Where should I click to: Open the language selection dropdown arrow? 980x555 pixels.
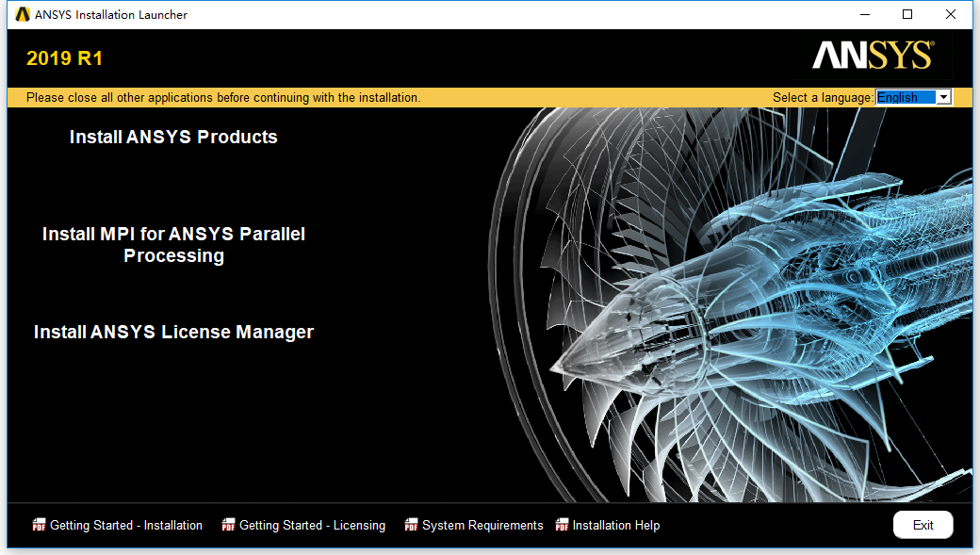point(944,97)
